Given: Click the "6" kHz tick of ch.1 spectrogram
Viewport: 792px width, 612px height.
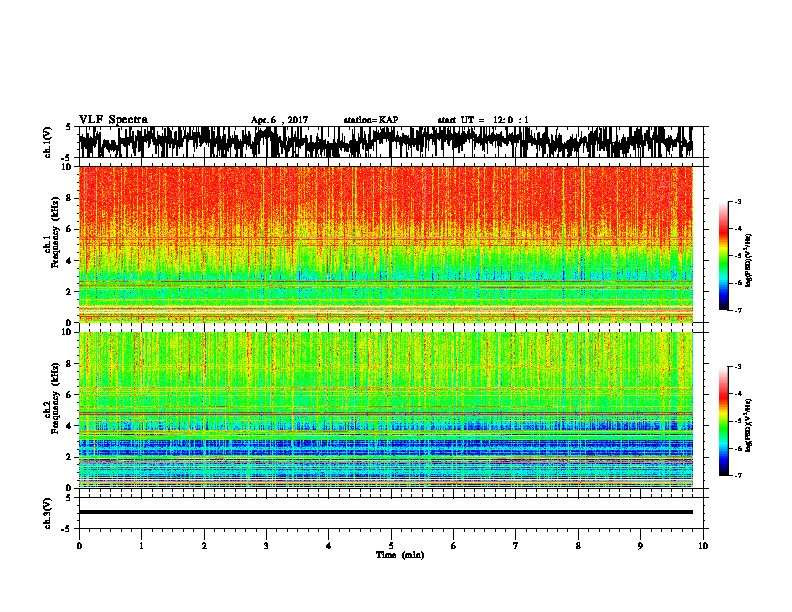Looking at the screenshot, I should click(x=70, y=229).
